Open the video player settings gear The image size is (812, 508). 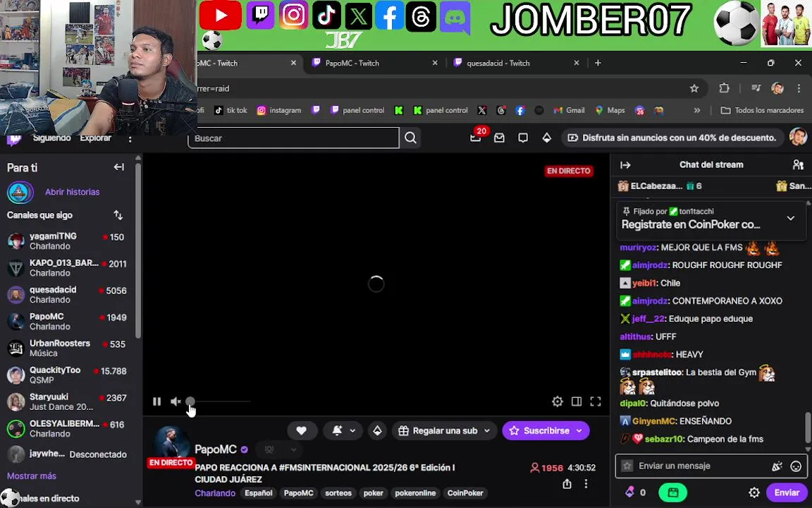[558, 401]
